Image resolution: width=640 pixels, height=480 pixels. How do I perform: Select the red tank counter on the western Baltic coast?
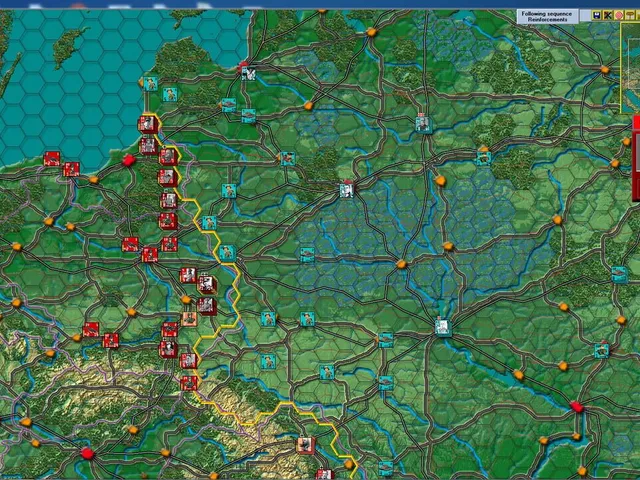pyautogui.click(x=52, y=159)
